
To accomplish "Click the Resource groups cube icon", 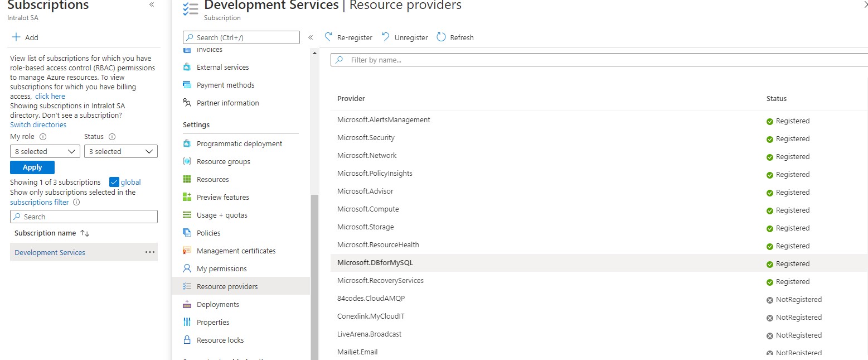I will click(187, 161).
